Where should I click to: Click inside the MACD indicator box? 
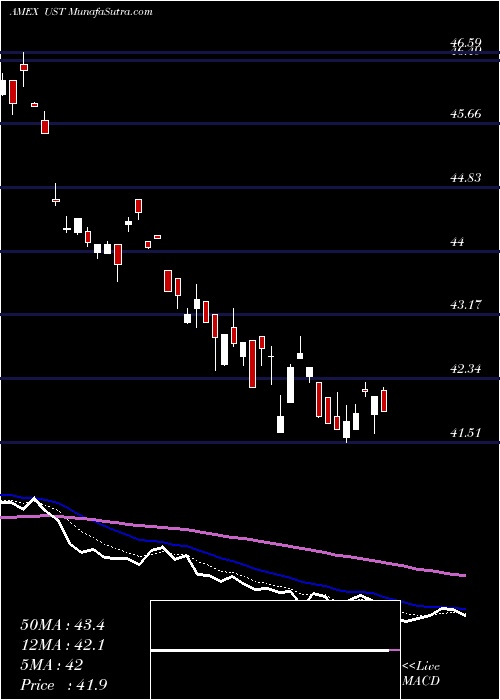(x=275, y=650)
